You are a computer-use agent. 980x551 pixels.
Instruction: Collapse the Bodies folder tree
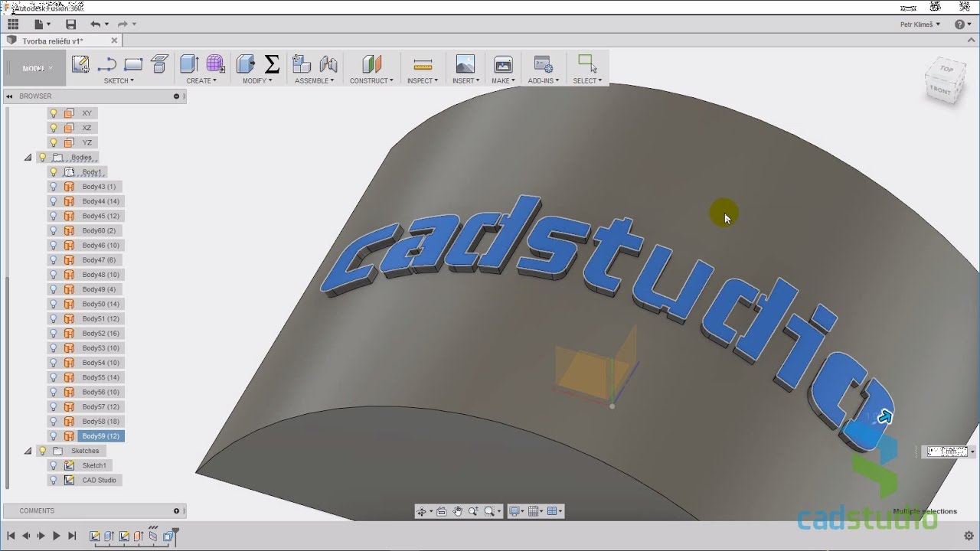pos(28,158)
